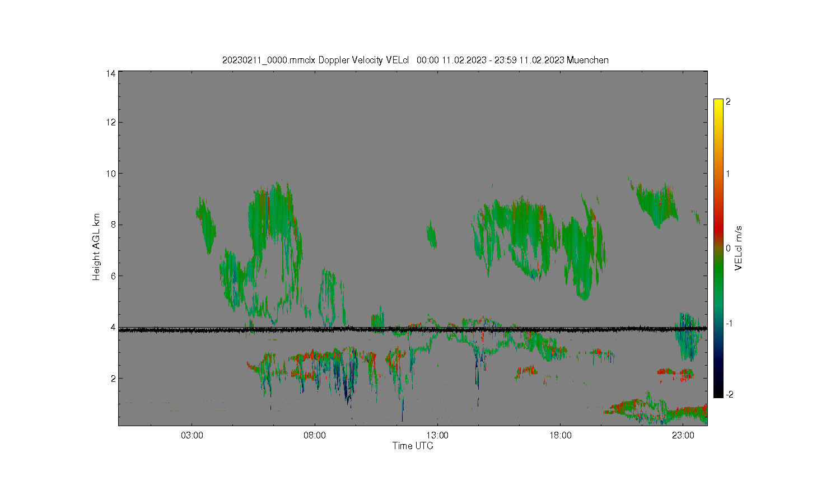This screenshot has width=840, height=504.
Task: Click the 03:00 time tick label
Action: tap(192, 435)
